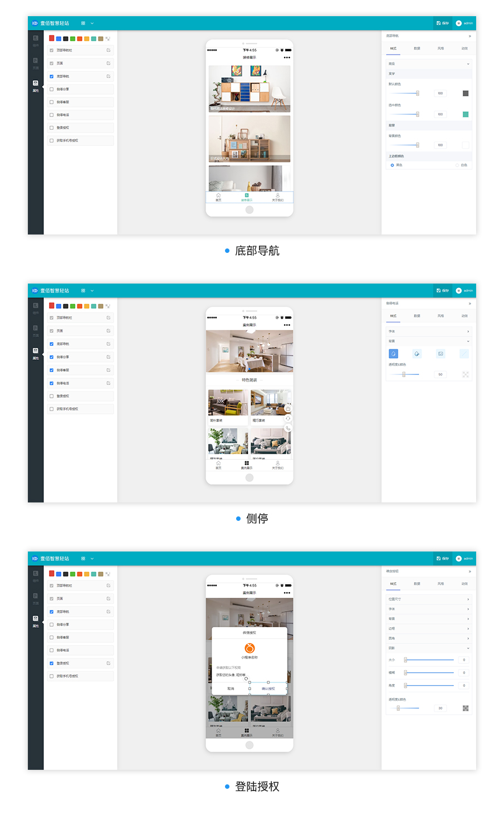
Task: Click the orange mini-program avatar icon
Action: pos(249,648)
